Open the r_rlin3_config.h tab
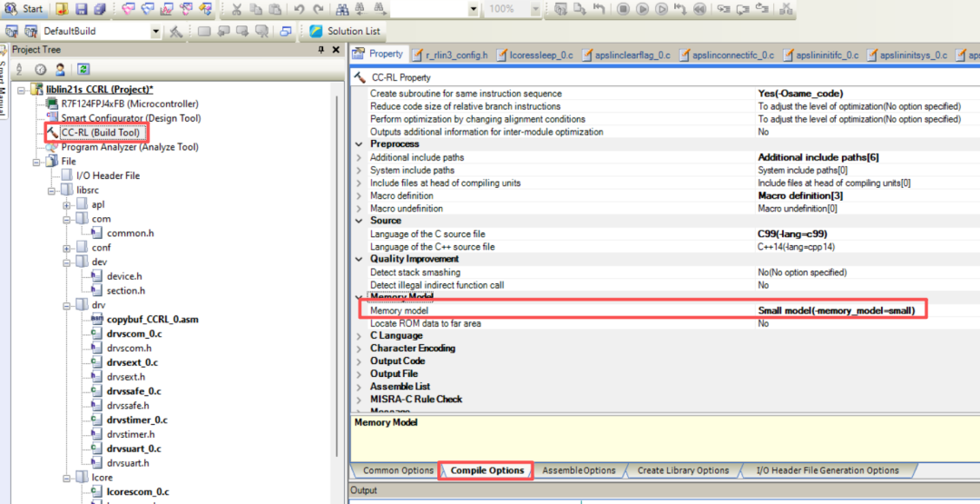Image resolution: width=980 pixels, height=504 pixels. click(x=450, y=55)
